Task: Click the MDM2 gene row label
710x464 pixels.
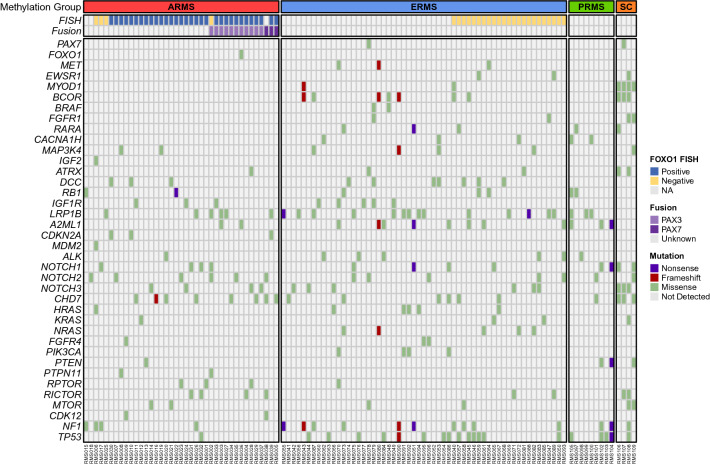Action: 67,246
